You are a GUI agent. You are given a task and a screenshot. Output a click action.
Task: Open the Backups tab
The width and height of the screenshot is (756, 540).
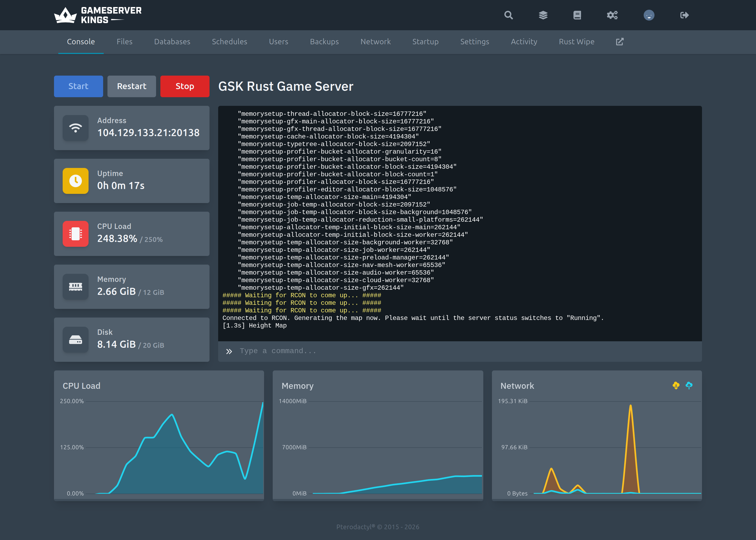324,42
